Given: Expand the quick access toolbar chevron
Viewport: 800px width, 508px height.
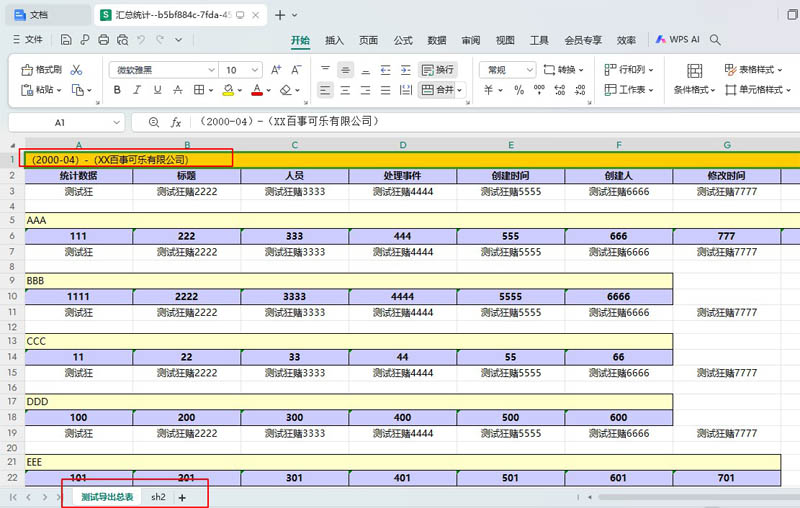Looking at the screenshot, I should 179,40.
